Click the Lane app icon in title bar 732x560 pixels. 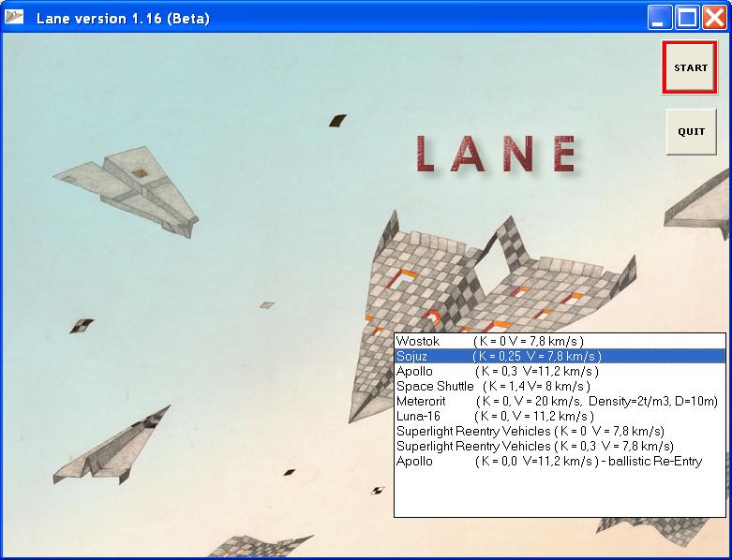[x=15, y=18]
